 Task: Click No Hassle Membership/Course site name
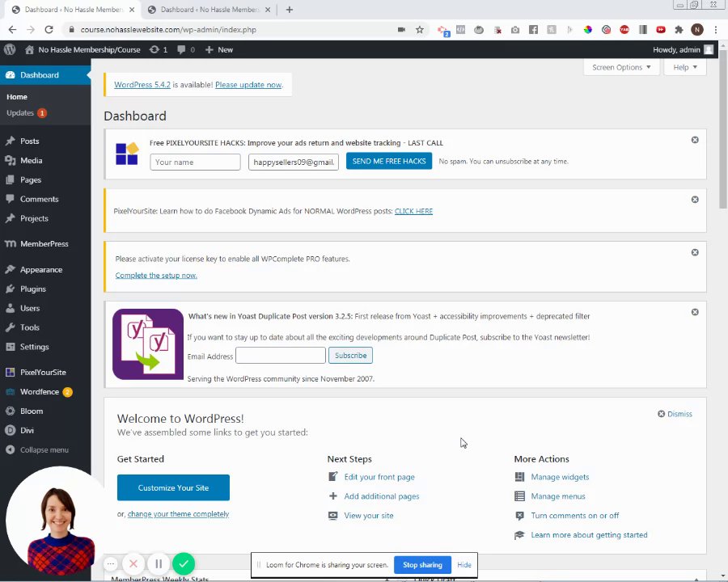tap(89, 49)
